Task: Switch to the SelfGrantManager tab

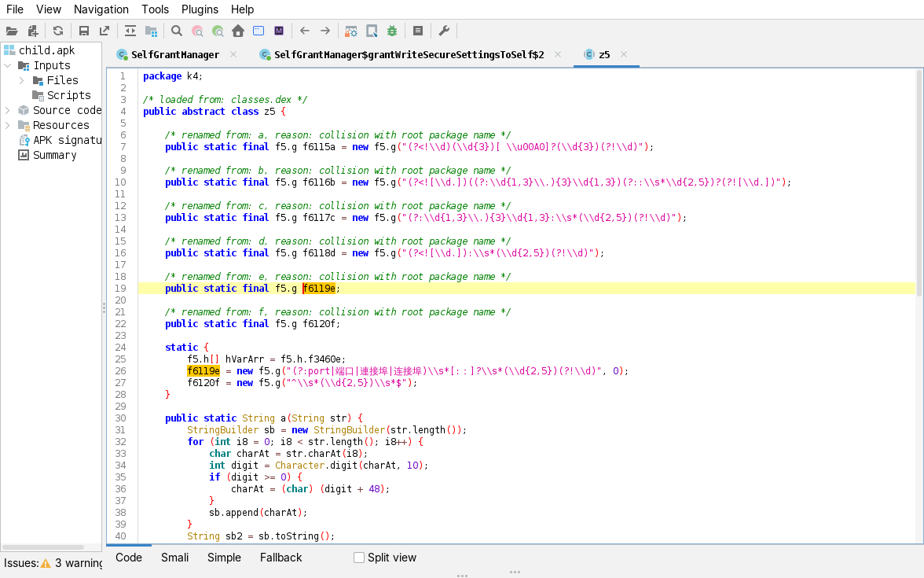Action: [175, 55]
